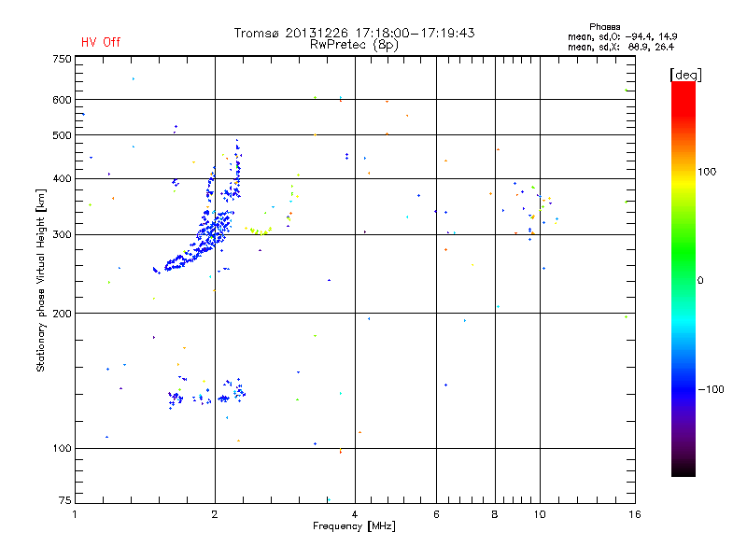Click the x-axis tick label "2"
Viewport: 747px width, 560px height.
pos(215,514)
